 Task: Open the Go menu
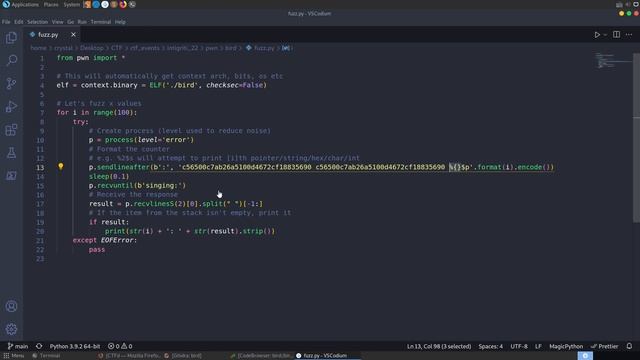(x=71, y=22)
